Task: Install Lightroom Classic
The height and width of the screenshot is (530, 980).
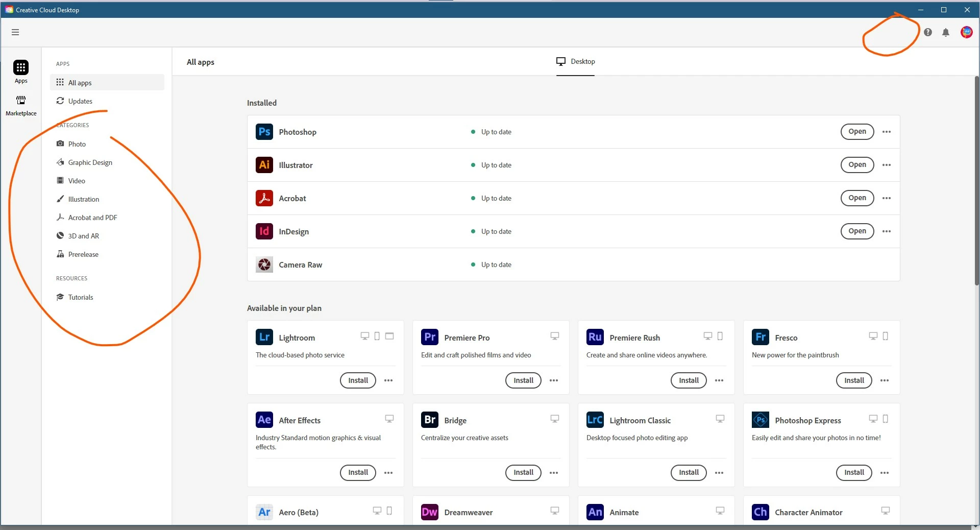Action: (689, 473)
